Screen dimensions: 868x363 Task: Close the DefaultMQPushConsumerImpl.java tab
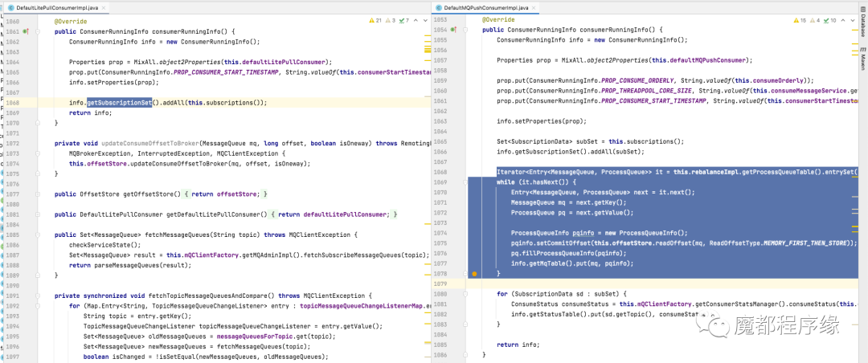[533, 8]
